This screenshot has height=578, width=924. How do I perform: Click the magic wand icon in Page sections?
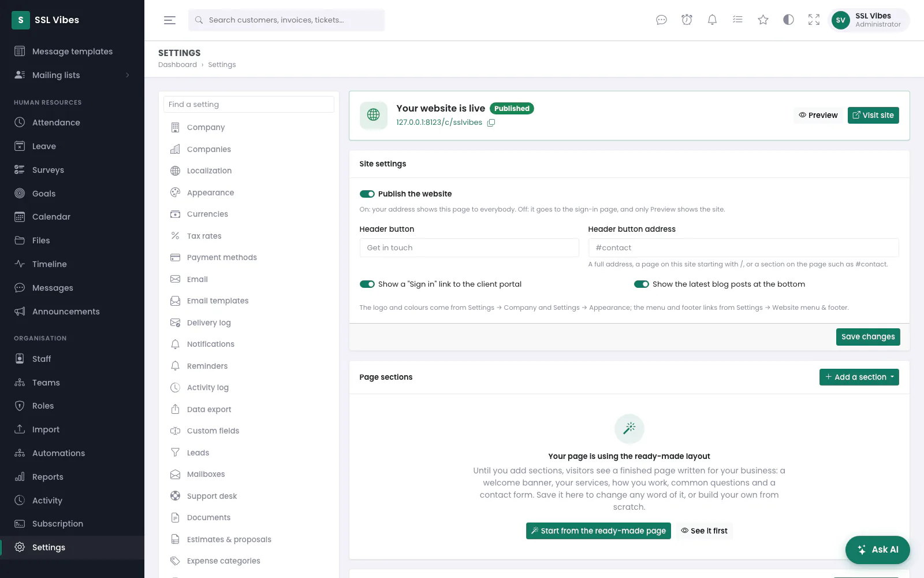629,428
